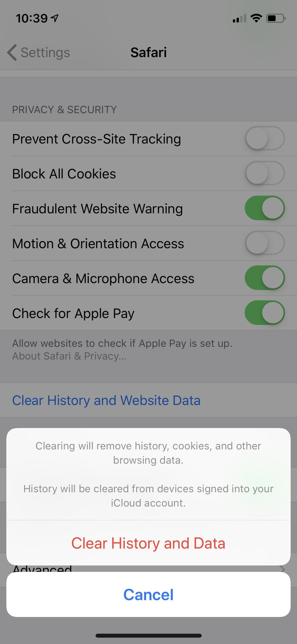Screen dimensions: 297x644
Task: Tap the battery indicator icon
Action: pyautogui.click(x=276, y=18)
